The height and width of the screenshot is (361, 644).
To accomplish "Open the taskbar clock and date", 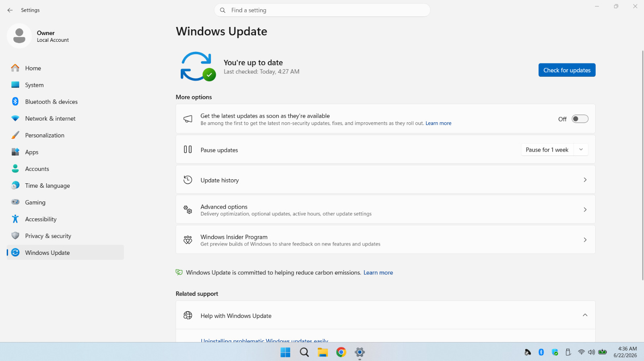I will [x=625, y=352].
